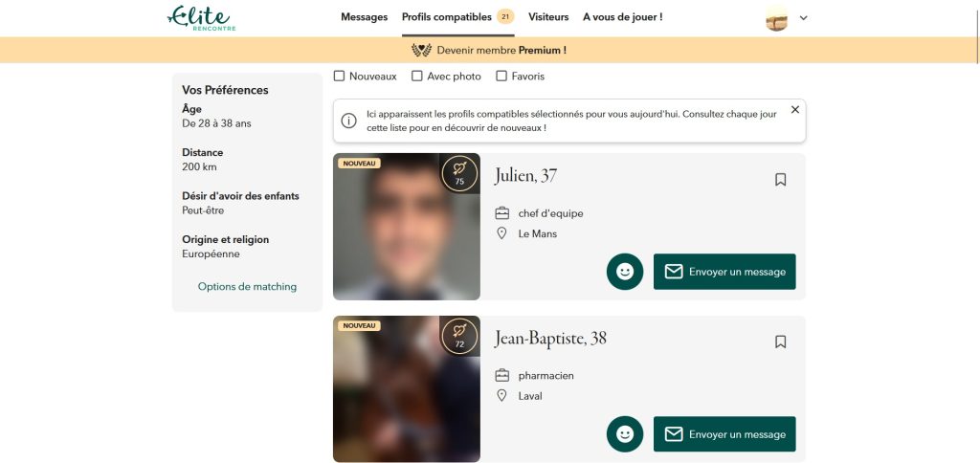Image resolution: width=980 pixels, height=463 pixels.
Task: Open Options de matching link
Action: point(247,286)
